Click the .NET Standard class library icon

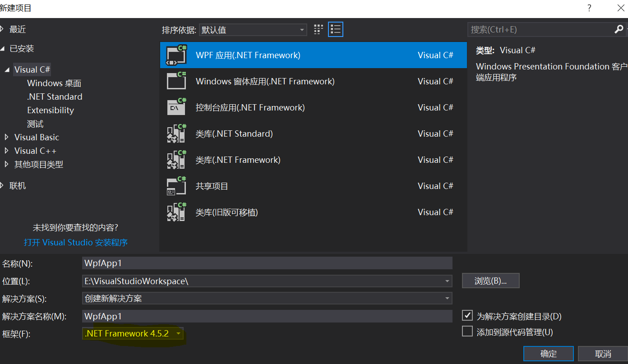click(x=176, y=134)
